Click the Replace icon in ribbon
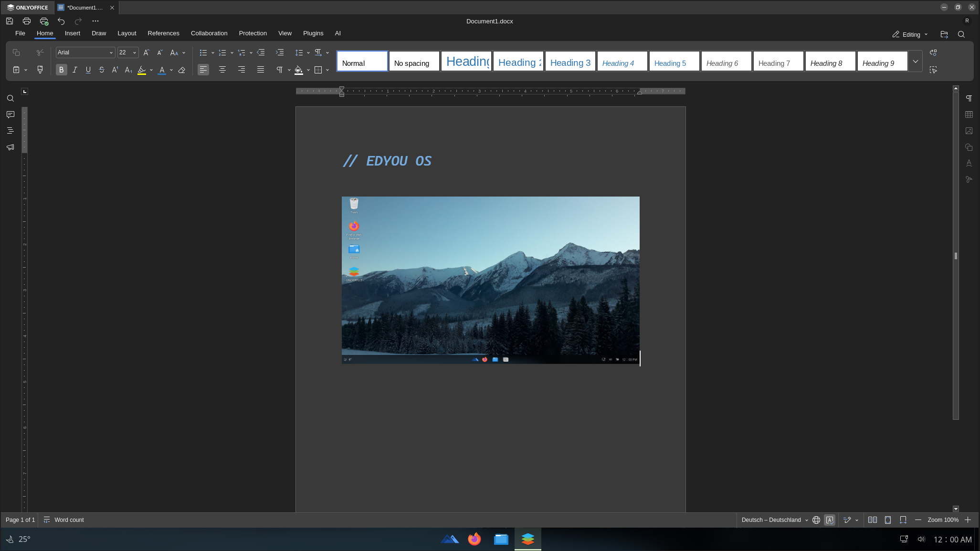Screen dimensions: 980x551 coord(933,52)
